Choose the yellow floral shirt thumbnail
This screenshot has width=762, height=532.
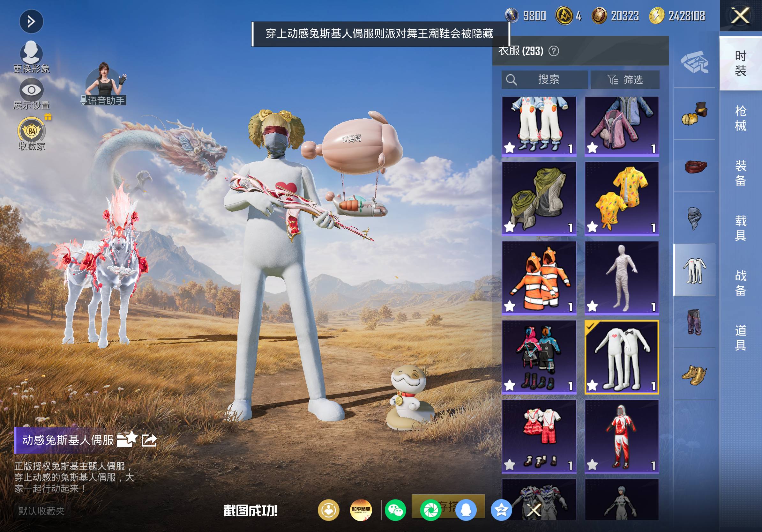pos(622,198)
